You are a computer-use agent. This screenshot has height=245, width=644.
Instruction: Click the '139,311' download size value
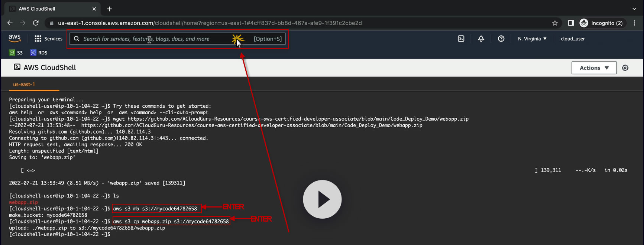click(551, 170)
